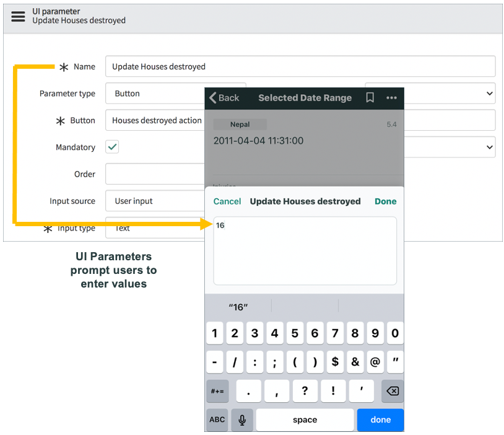This screenshot has width=504, height=435.
Task: Tap the exclamation mark key
Action: [x=333, y=391]
